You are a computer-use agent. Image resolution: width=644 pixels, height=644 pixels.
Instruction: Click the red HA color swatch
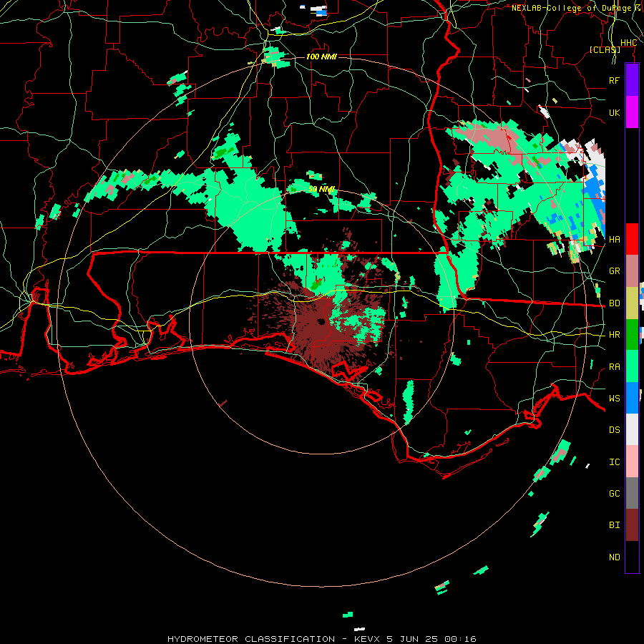(x=632, y=239)
